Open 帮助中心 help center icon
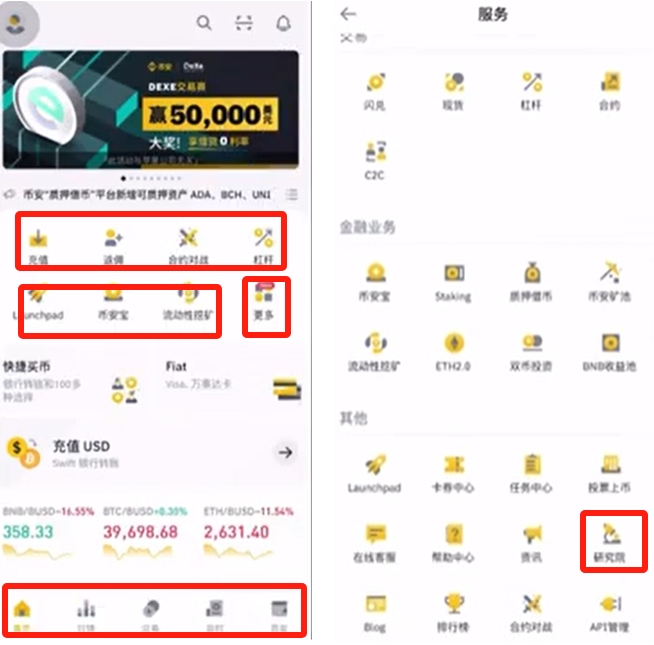Image resolution: width=654 pixels, height=645 pixels. (453, 542)
